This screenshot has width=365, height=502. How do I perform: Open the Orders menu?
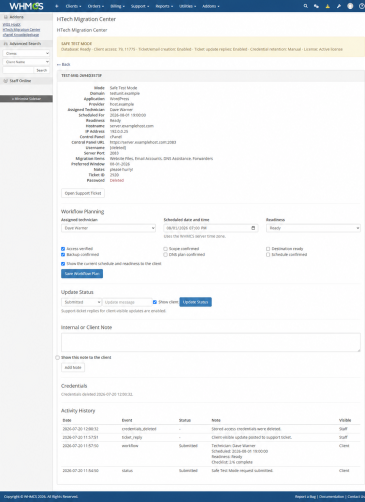[96, 6]
